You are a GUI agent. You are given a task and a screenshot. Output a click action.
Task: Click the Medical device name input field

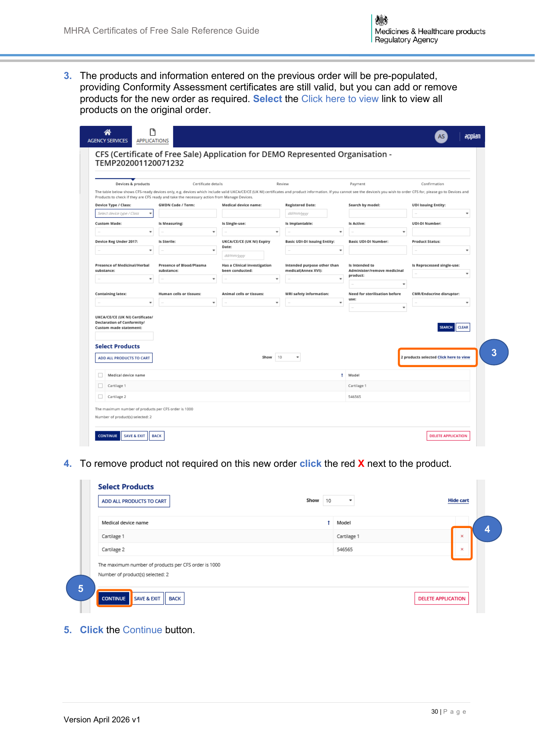[251, 214]
